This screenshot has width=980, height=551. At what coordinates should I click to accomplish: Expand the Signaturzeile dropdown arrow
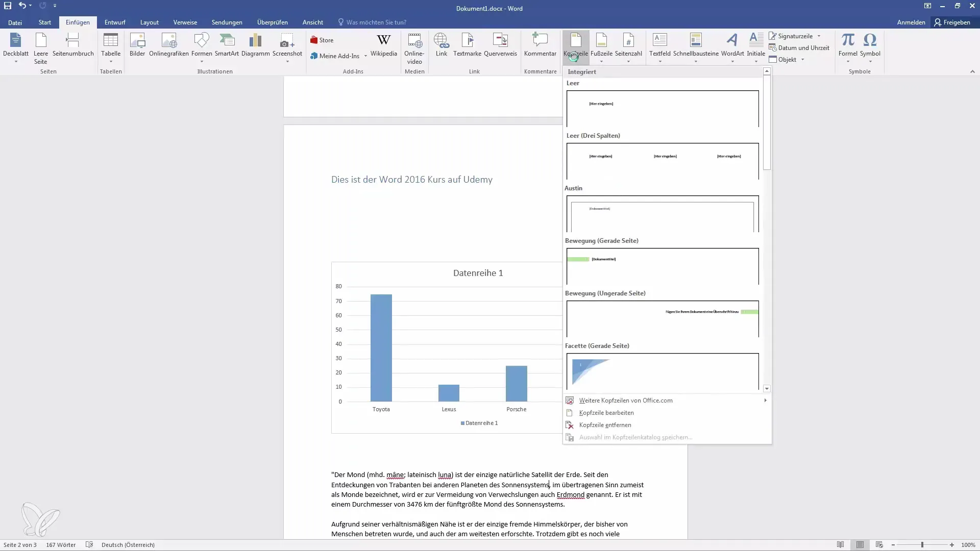(x=819, y=36)
